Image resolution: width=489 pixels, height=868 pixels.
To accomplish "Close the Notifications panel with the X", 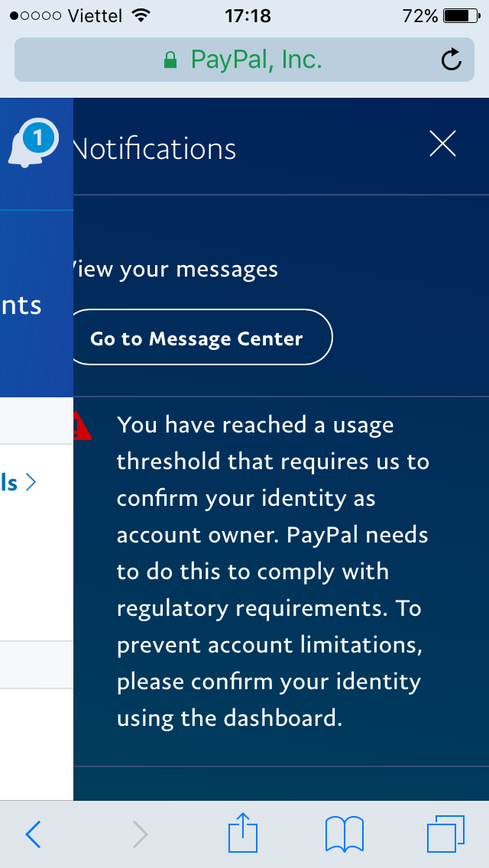I will pyautogui.click(x=442, y=144).
